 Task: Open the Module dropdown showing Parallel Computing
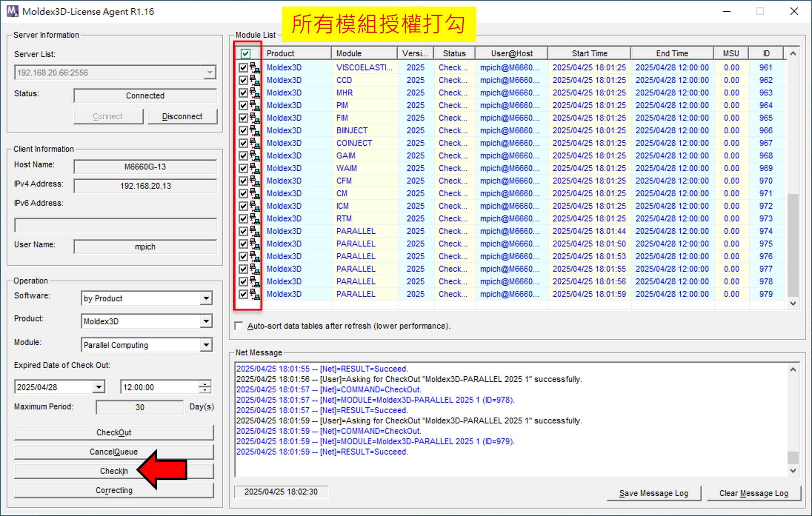(x=206, y=345)
